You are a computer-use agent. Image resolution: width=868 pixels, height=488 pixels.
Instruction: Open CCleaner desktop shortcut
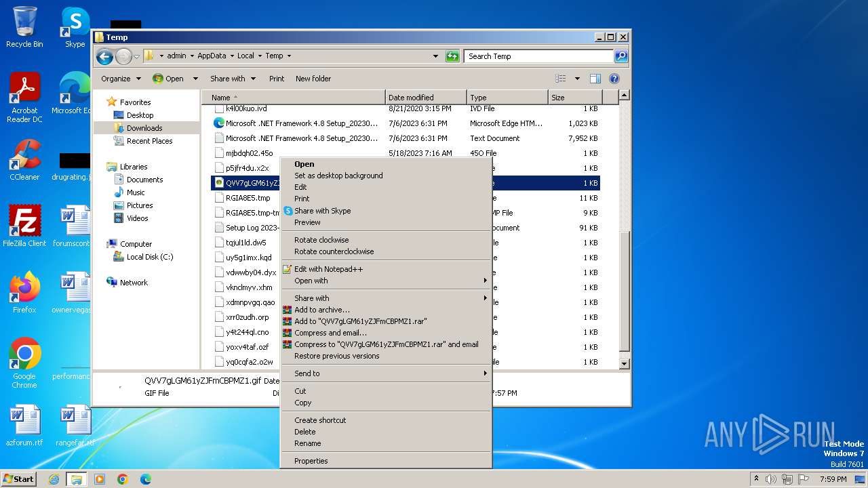[x=24, y=161]
